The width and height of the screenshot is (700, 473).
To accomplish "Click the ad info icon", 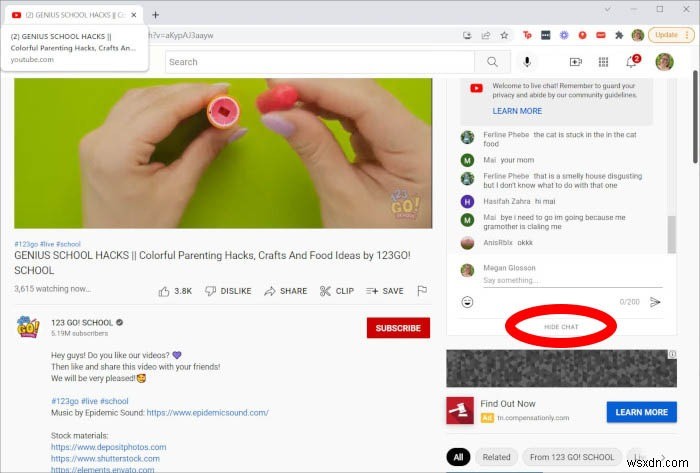I will coord(672,354).
